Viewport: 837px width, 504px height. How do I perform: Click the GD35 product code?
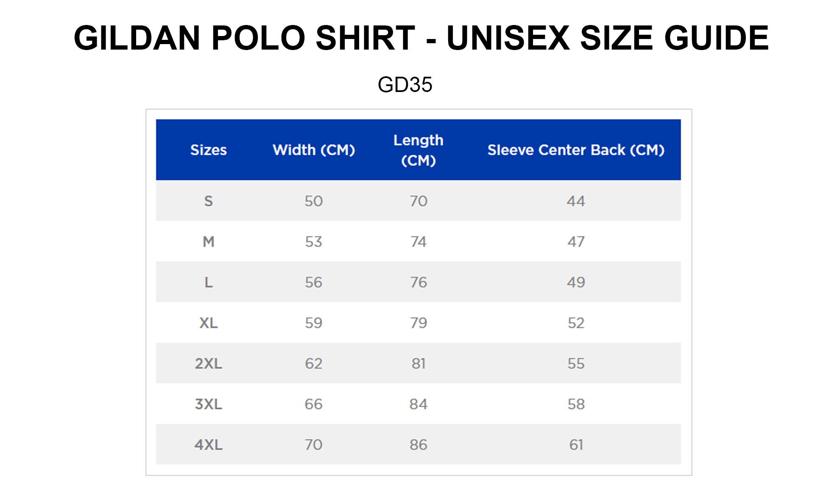[405, 85]
